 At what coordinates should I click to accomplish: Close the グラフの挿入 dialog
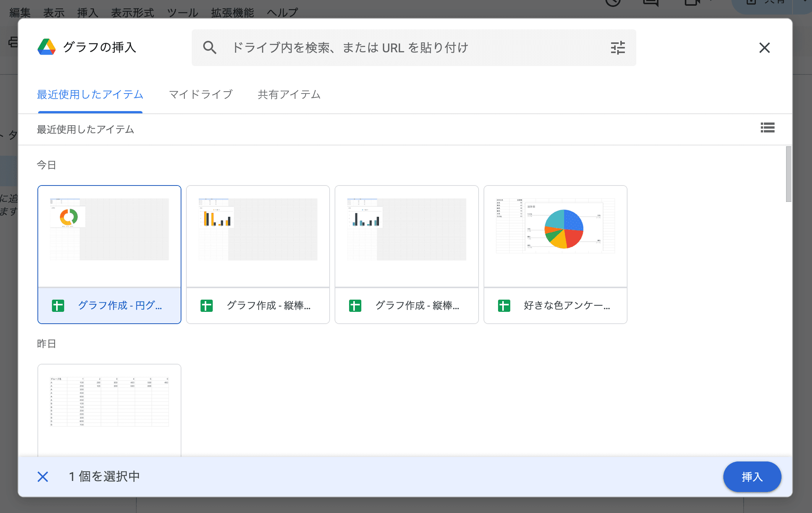pos(764,48)
